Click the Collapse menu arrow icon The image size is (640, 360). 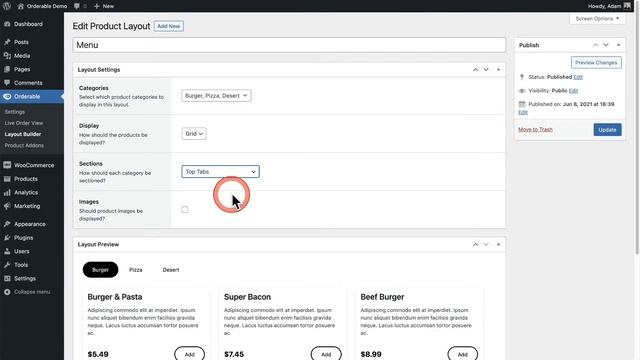click(7, 292)
